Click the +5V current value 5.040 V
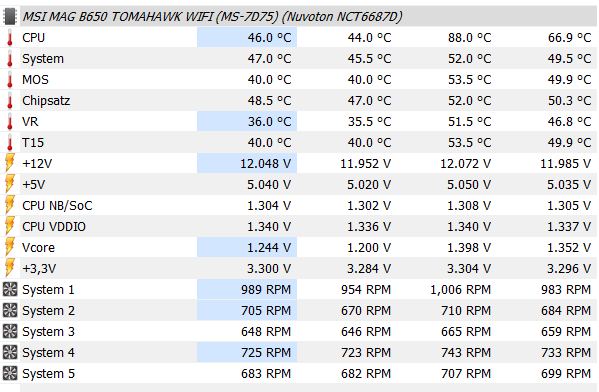 point(269,185)
